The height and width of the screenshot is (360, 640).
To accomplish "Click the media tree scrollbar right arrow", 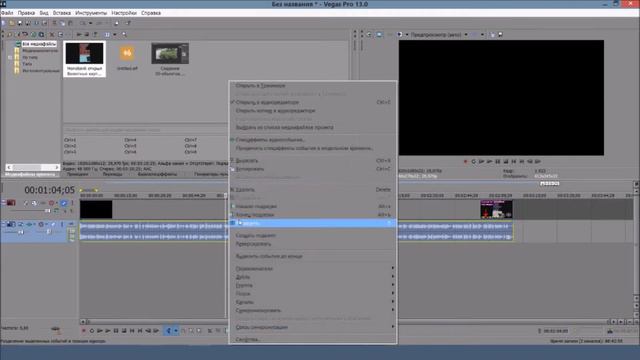I will (x=57, y=167).
